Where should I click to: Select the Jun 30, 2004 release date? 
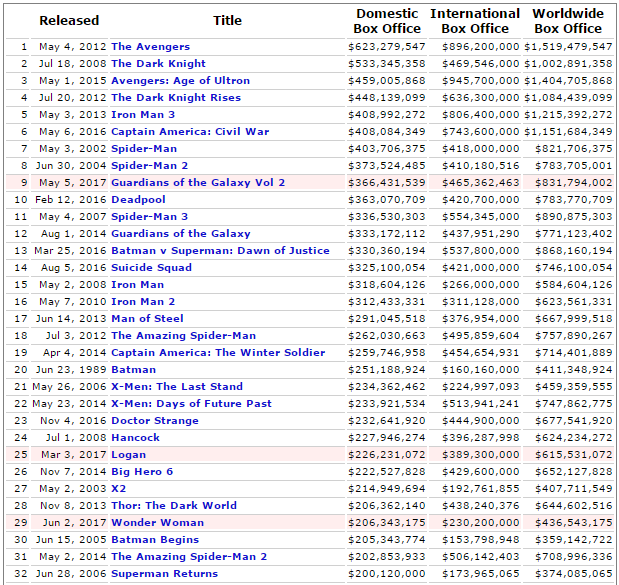point(71,165)
